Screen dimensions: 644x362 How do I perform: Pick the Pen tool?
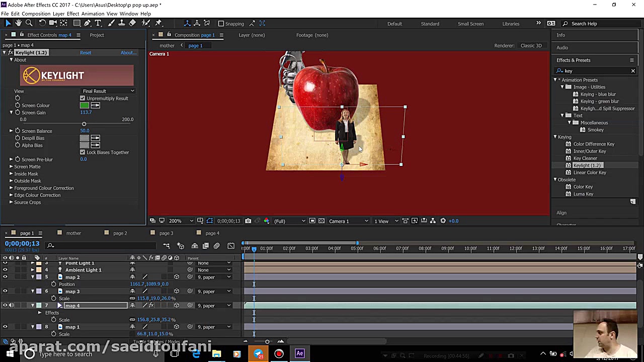pos(87,23)
